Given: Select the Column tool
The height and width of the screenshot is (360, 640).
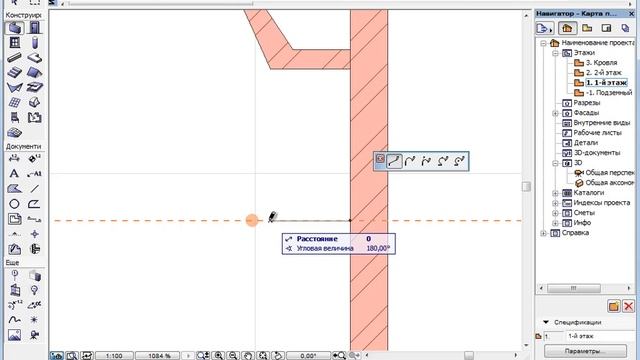Looking at the screenshot, I should tap(35, 42).
